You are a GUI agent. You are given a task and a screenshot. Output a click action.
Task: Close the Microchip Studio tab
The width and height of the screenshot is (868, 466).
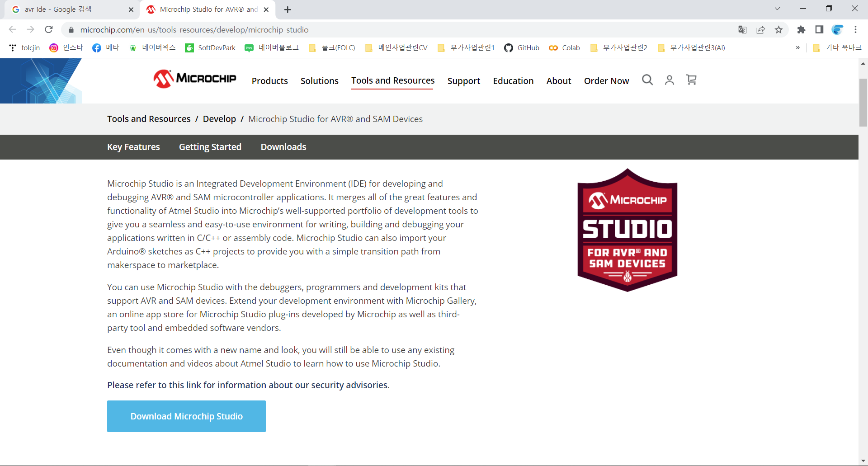(x=266, y=9)
